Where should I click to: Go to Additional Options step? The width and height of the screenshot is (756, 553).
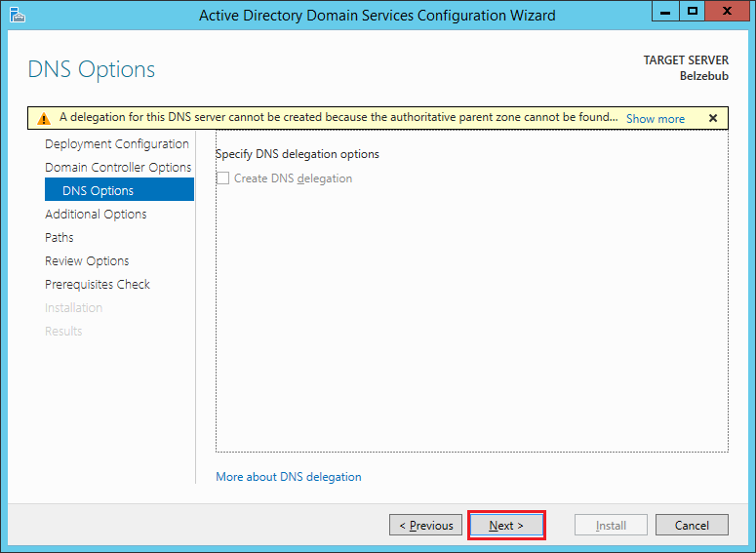(x=96, y=214)
